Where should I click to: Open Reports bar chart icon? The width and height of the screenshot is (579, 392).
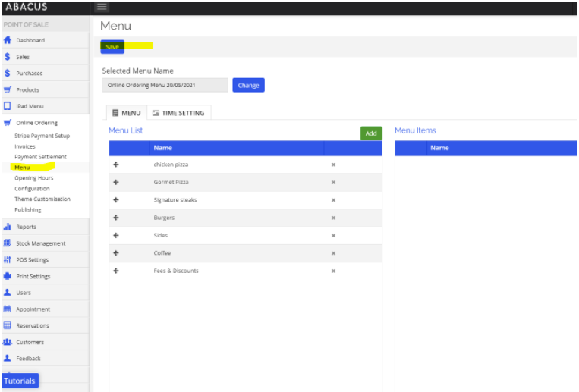click(8, 227)
